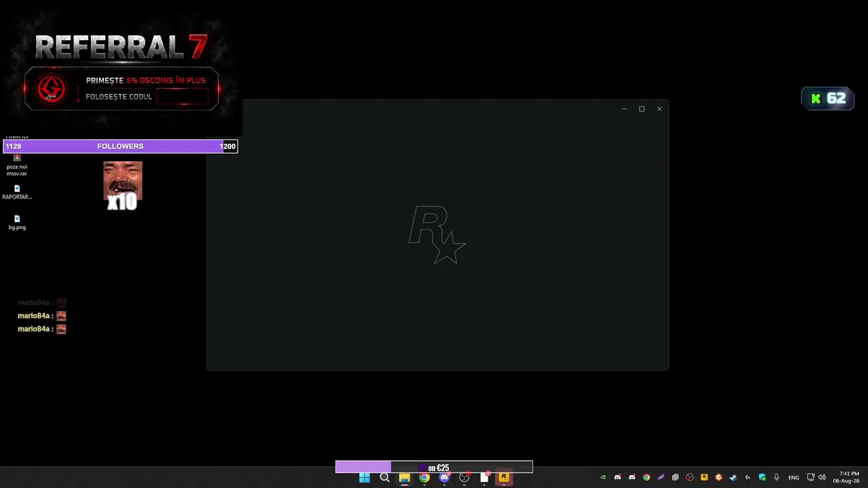Open NVIDIA icon in system tray
The image size is (868, 488).
click(x=603, y=477)
